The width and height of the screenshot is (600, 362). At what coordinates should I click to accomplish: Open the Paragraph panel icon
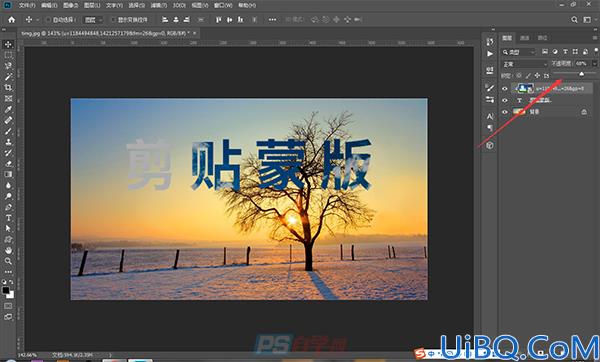point(490,128)
